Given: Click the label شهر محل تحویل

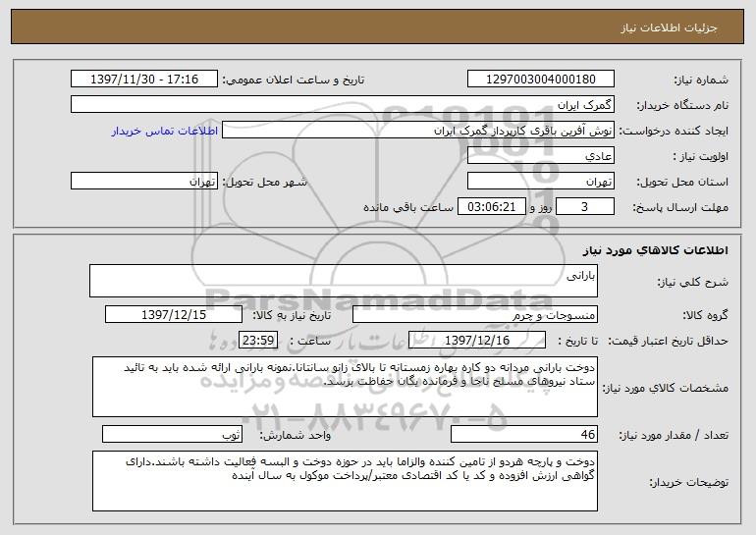Looking at the screenshot, I should click(x=264, y=182).
